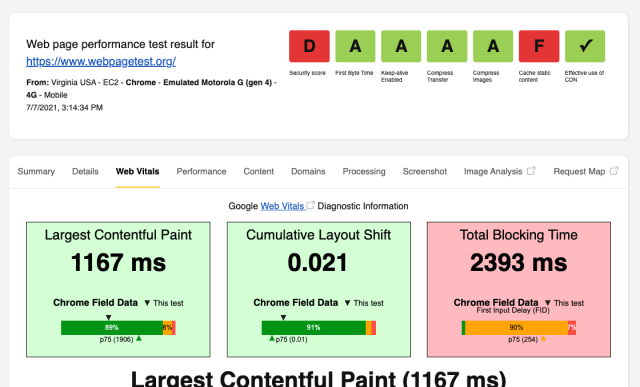Open the https://www.webpagetest.org/ link

101,61
